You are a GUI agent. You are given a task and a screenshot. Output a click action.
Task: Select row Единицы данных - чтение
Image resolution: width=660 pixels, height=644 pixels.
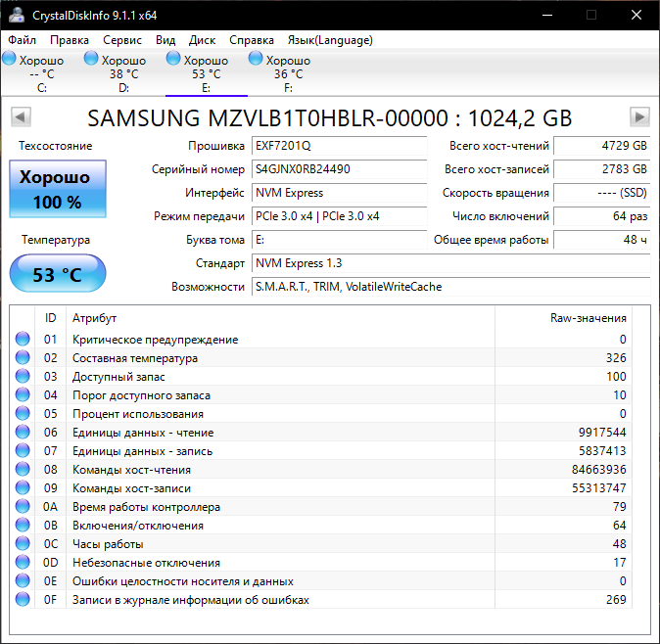[321, 432]
